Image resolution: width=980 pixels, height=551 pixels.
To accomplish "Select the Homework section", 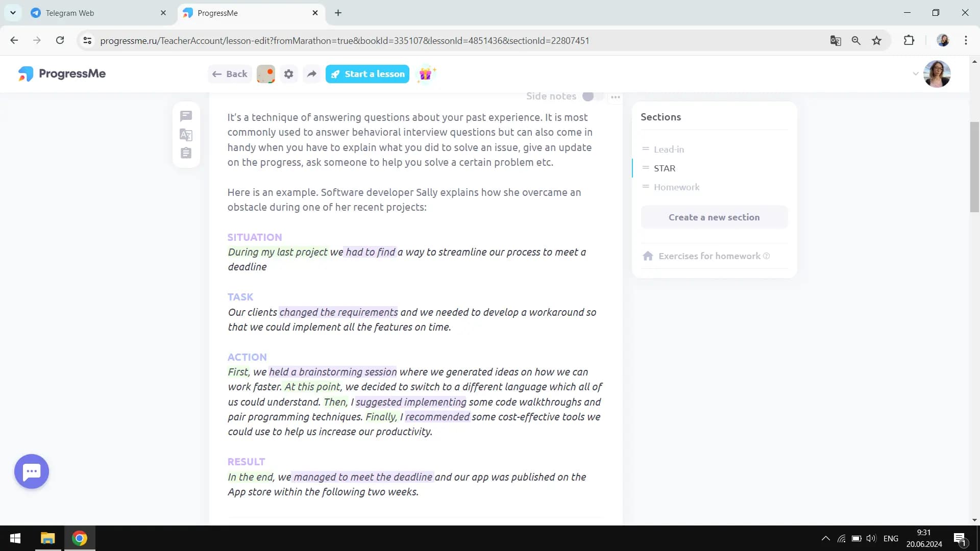I will [x=676, y=187].
